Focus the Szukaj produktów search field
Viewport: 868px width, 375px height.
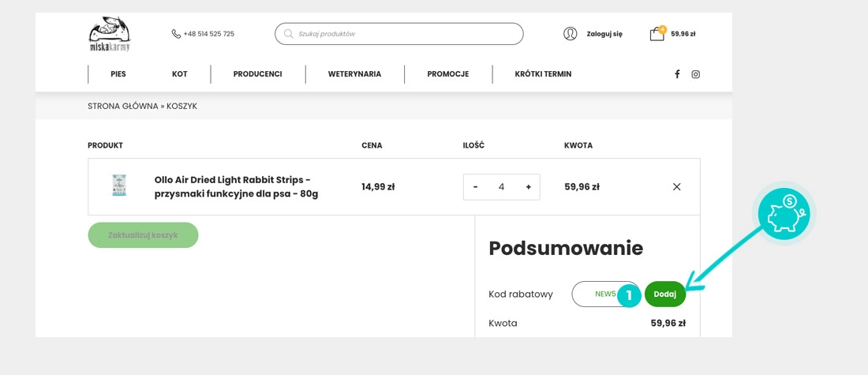tap(406, 34)
